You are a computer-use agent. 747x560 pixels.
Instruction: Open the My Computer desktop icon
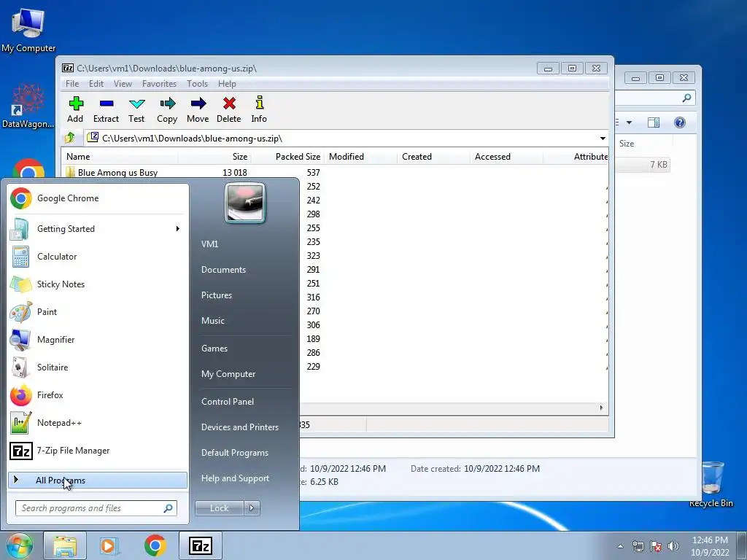pyautogui.click(x=28, y=30)
